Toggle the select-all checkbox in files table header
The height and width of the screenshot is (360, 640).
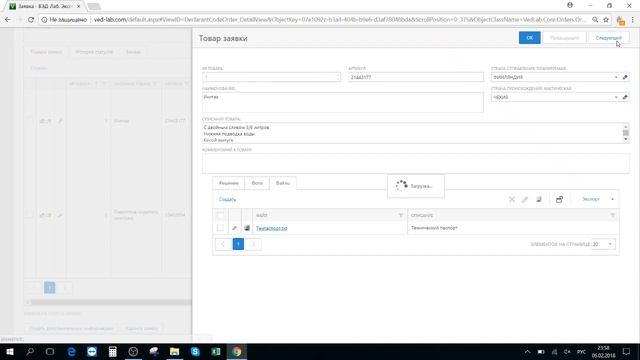(x=220, y=215)
